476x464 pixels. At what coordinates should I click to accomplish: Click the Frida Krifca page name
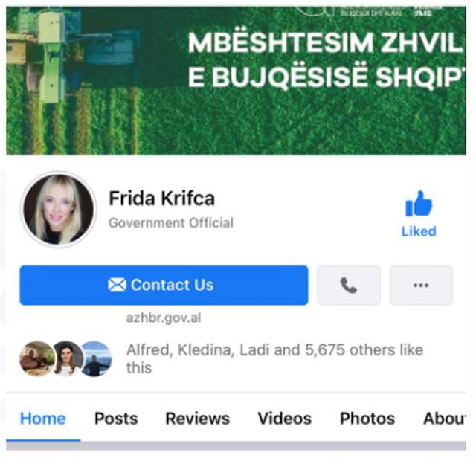(162, 198)
